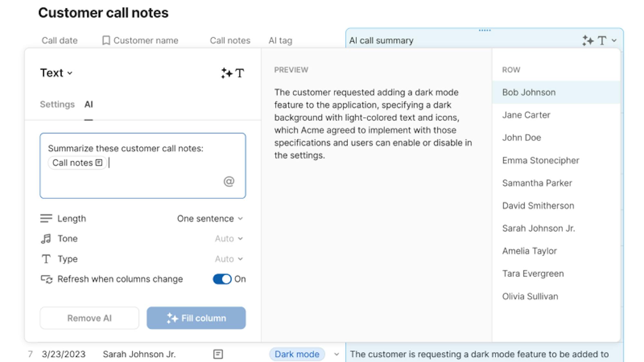The image size is (644, 362).
Task: Click the @ mention icon in prompt box
Action: click(x=229, y=181)
